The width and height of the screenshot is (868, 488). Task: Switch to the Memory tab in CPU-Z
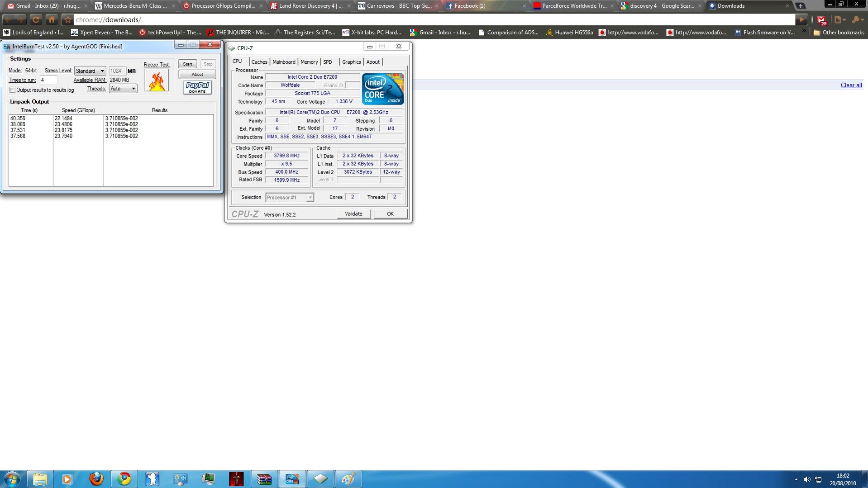tap(309, 62)
